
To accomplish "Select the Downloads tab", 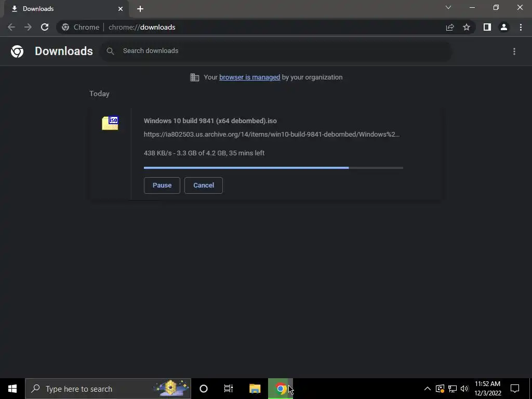I will 66,9.
